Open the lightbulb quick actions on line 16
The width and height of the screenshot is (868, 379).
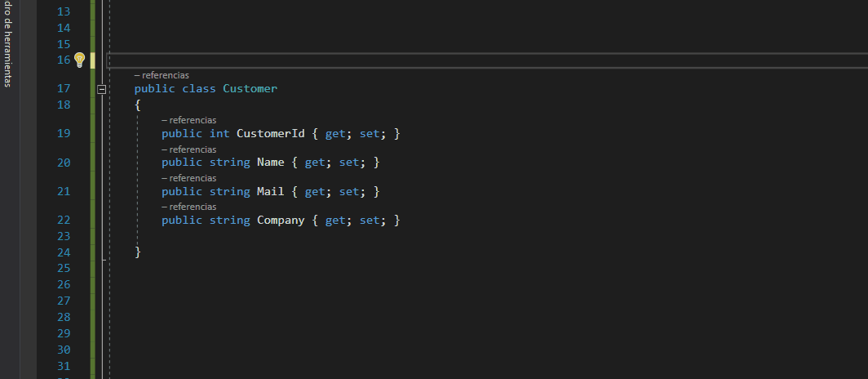click(x=79, y=60)
